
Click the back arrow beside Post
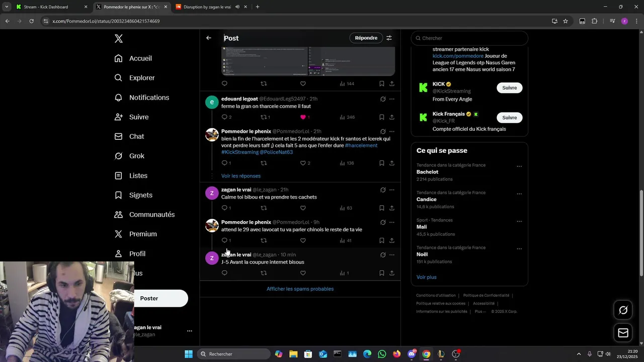[x=209, y=38]
